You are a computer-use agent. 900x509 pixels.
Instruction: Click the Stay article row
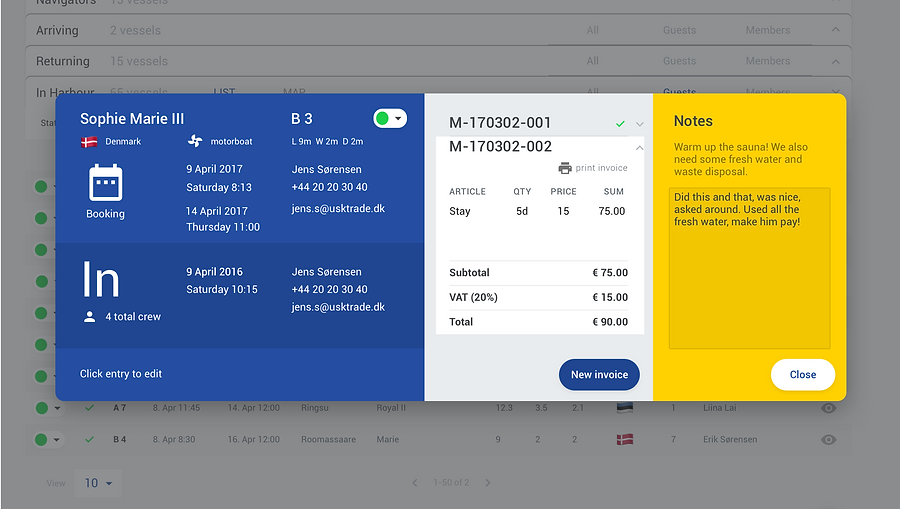click(537, 211)
